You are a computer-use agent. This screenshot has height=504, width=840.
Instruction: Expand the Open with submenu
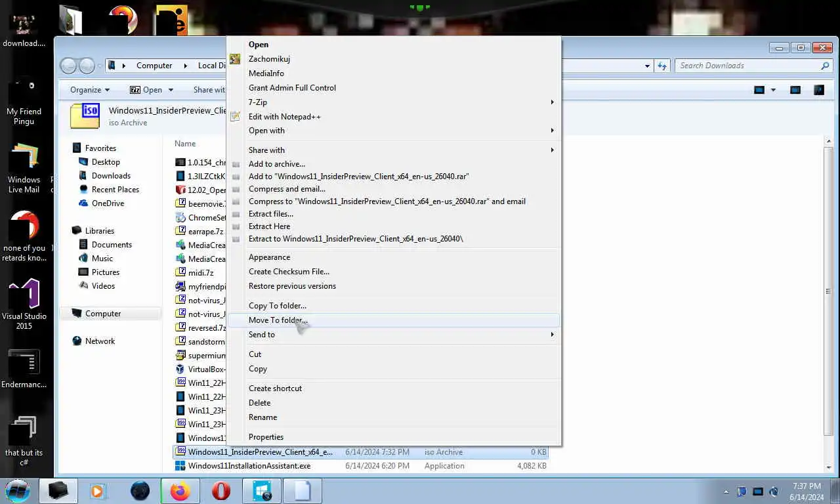click(393, 131)
